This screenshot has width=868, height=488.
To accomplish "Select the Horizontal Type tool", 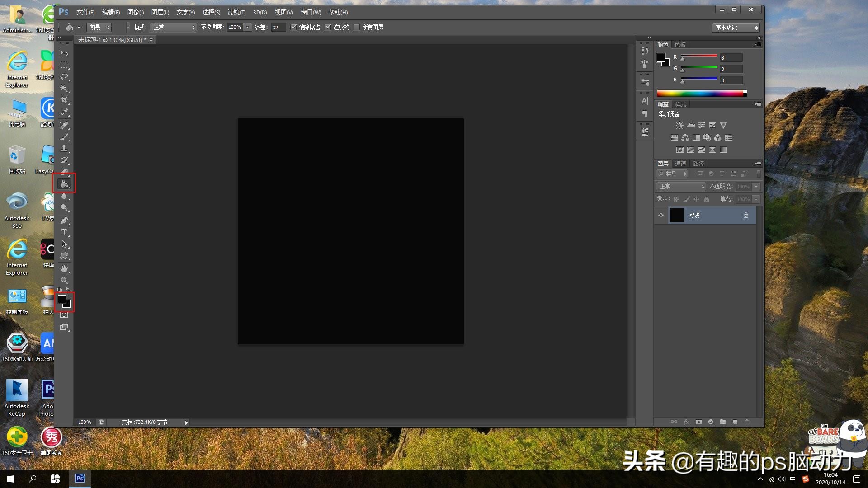I will coord(64,232).
